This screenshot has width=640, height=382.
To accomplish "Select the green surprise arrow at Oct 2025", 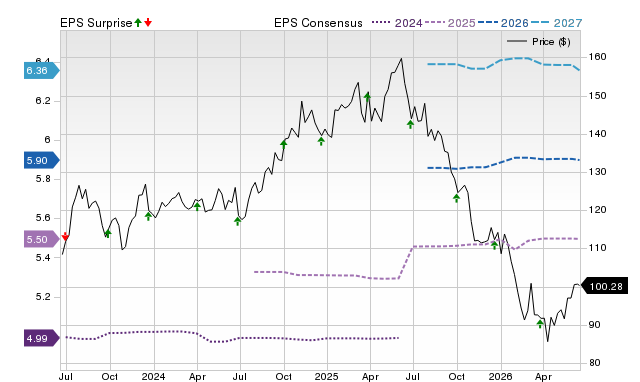I will (456, 198).
